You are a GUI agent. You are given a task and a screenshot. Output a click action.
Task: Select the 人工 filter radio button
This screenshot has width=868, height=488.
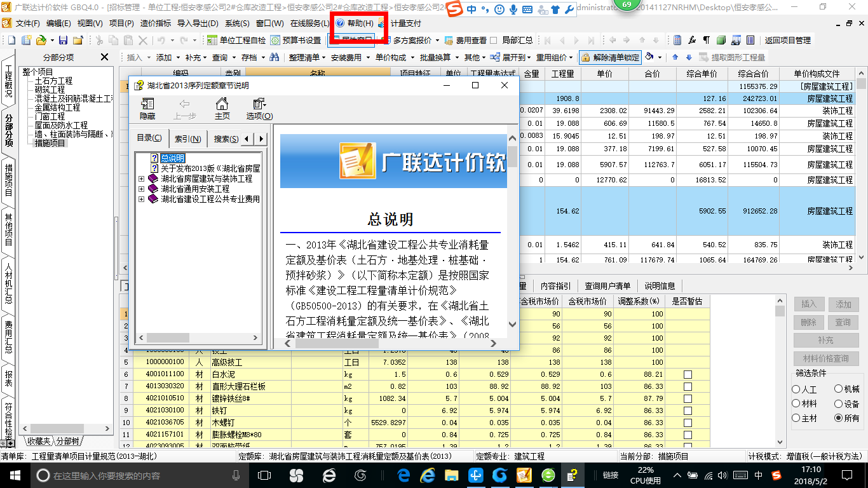(796, 390)
